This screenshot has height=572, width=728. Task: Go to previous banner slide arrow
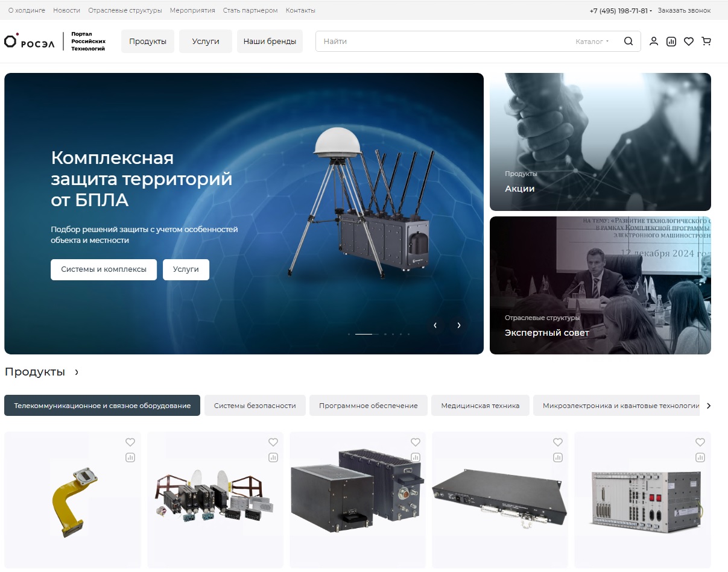pyautogui.click(x=435, y=325)
